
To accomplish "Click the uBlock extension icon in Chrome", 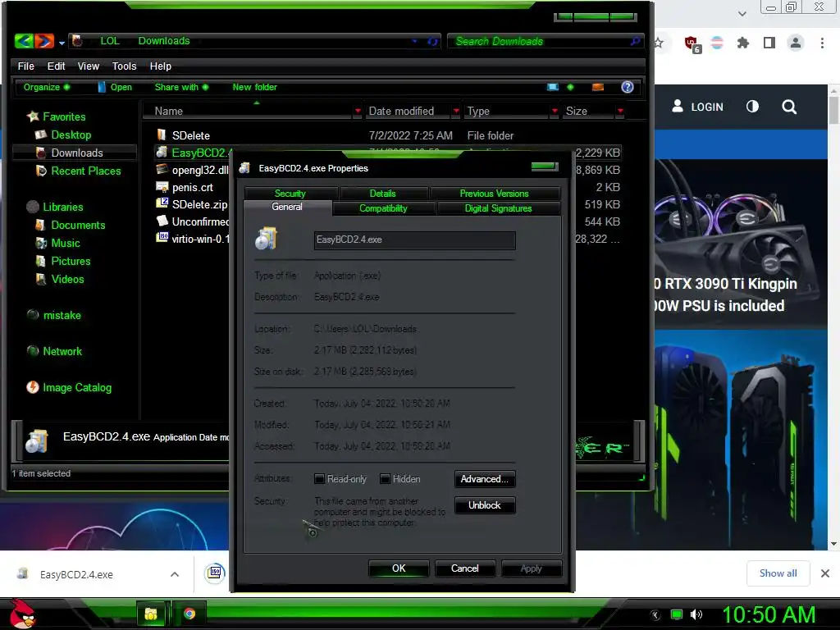I will (x=692, y=43).
